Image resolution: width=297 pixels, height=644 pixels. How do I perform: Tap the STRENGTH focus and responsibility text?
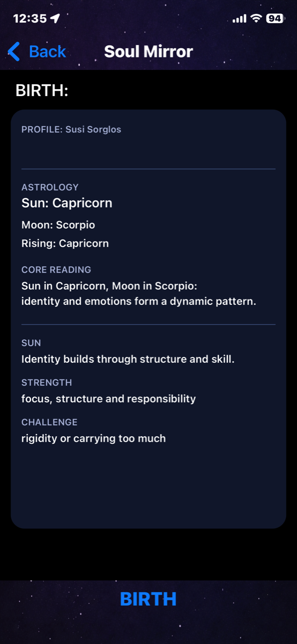pos(109,399)
